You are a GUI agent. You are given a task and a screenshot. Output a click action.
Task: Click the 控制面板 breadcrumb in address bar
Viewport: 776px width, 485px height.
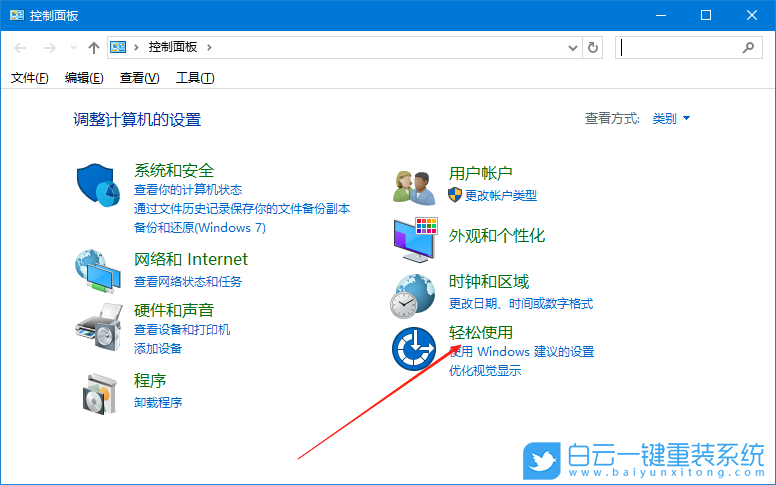click(173, 47)
